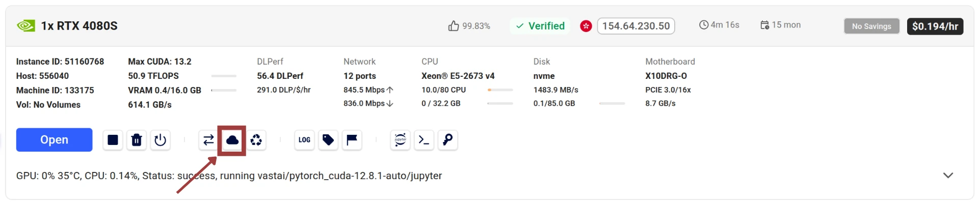
Task: Click the VRAM usage progress bar
Action: click(x=224, y=90)
